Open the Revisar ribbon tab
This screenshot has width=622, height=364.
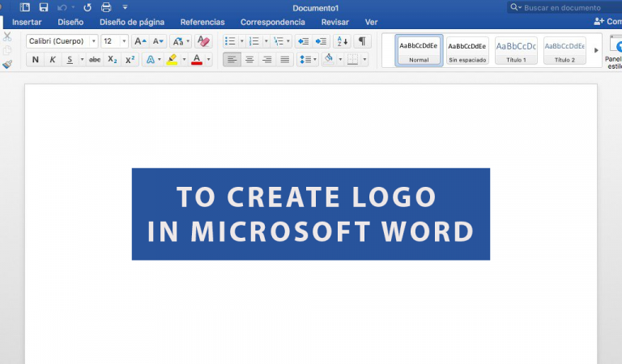coord(335,22)
